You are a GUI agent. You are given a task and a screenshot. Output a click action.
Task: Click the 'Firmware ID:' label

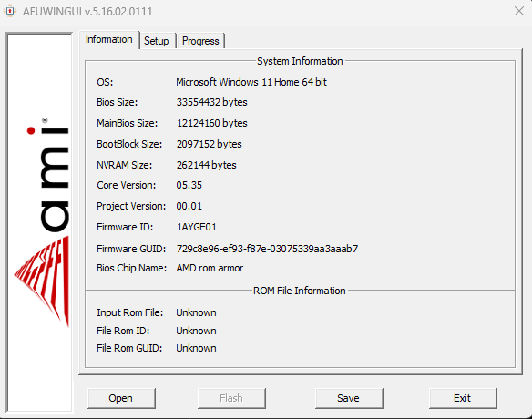125,227
